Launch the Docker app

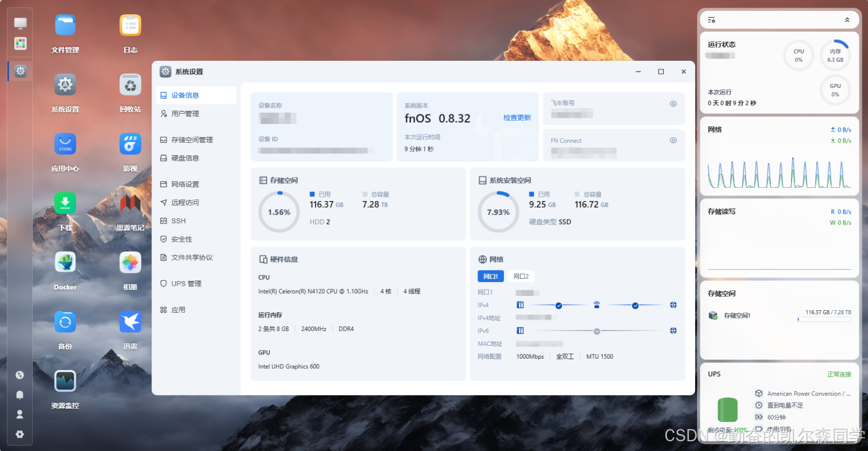click(x=65, y=262)
